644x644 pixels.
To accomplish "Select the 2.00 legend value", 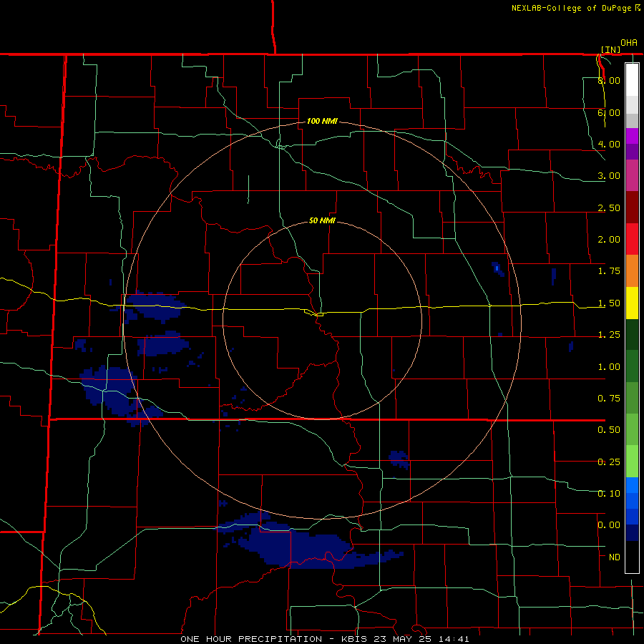I will pos(609,240).
